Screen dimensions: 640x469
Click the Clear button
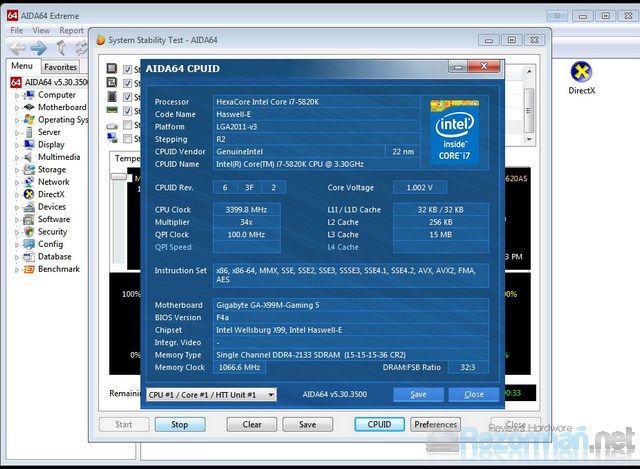[x=252, y=425]
